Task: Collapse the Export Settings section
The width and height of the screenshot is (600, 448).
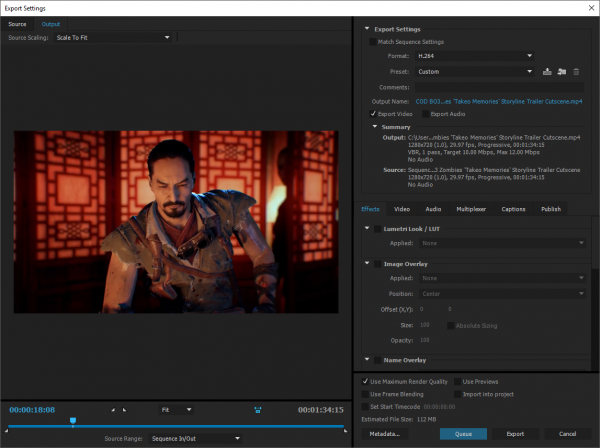Action: (367, 29)
